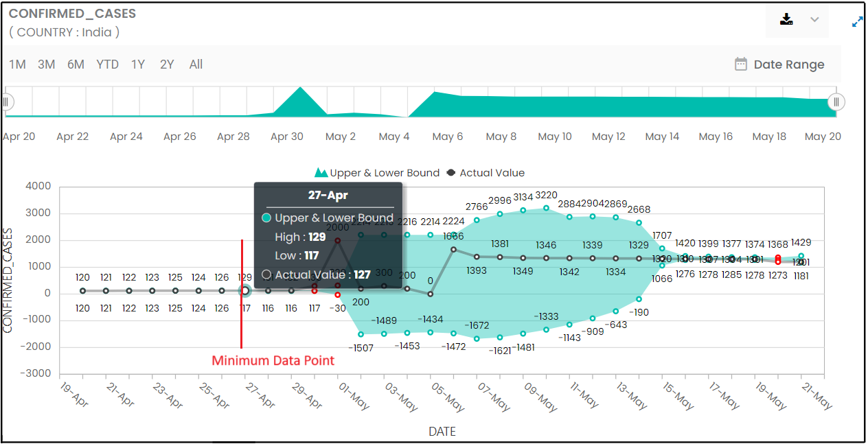Click the "Actual Value : 127" tooltip line
Viewport: 868px width, 444px height.
pos(317,274)
